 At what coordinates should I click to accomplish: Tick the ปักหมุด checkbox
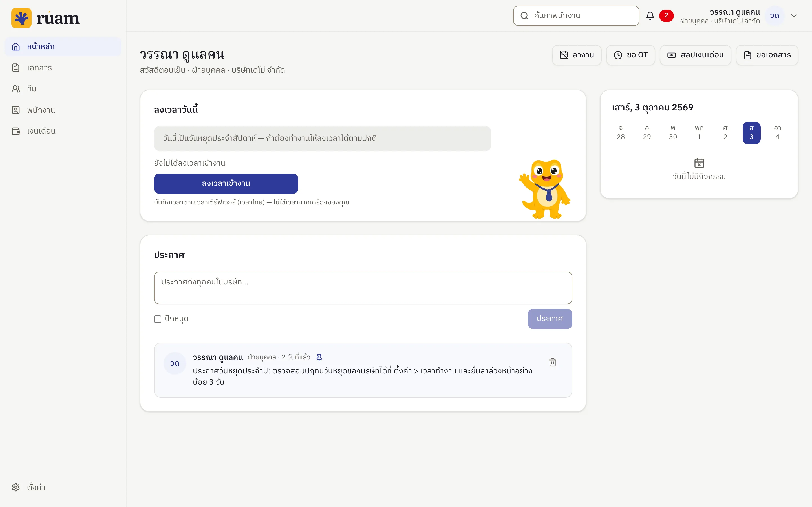pos(158,319)
